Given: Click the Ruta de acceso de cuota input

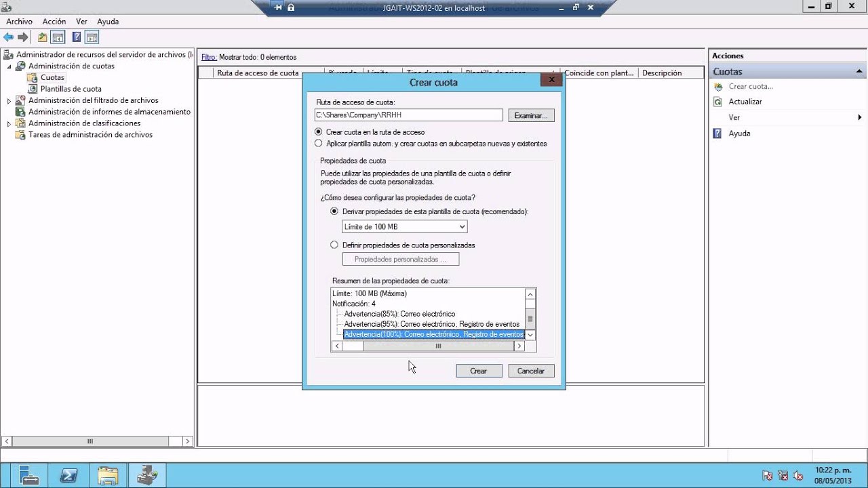Looking at the screenshot, I should point(409,115).
